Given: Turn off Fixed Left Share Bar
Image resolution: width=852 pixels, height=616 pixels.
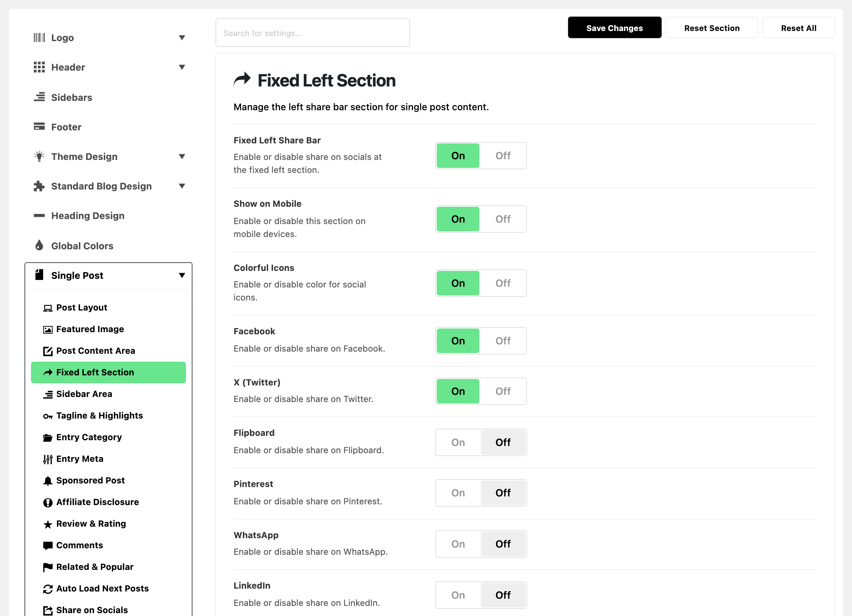Looking at the screenshot, I should point(503,155).
